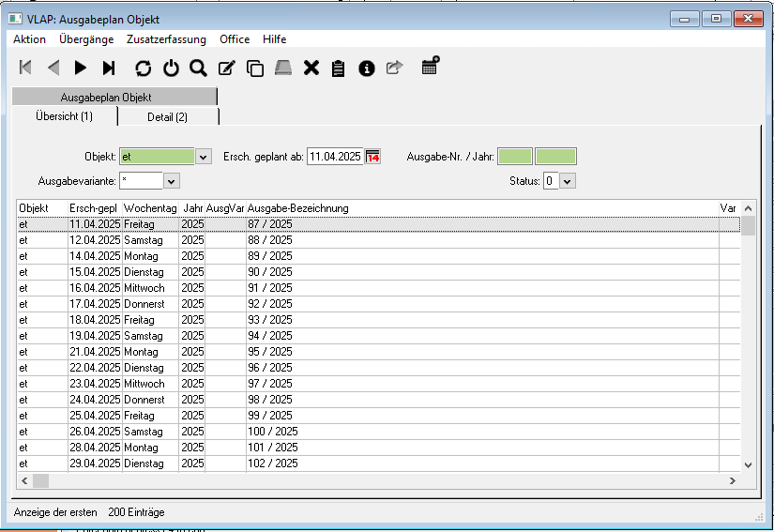Image resolution: width=774 pixels, height=532 pixels.
Task: Expand the Objekt dropdown
Action: [205, 157]
